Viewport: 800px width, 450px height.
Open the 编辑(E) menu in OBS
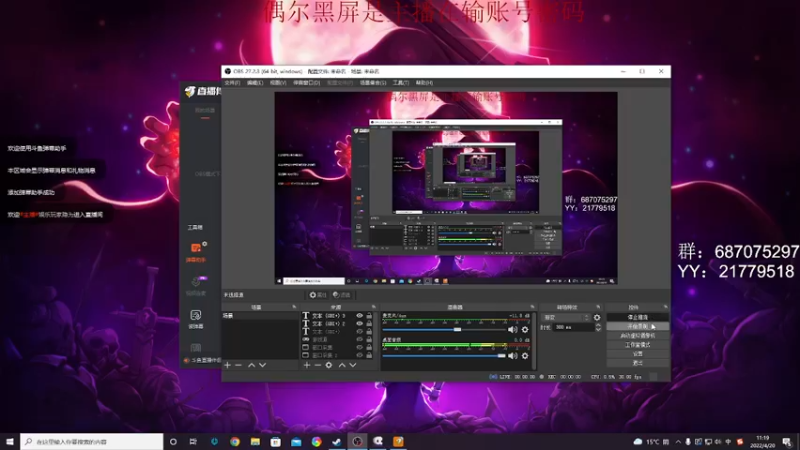[x=255, y=83]
